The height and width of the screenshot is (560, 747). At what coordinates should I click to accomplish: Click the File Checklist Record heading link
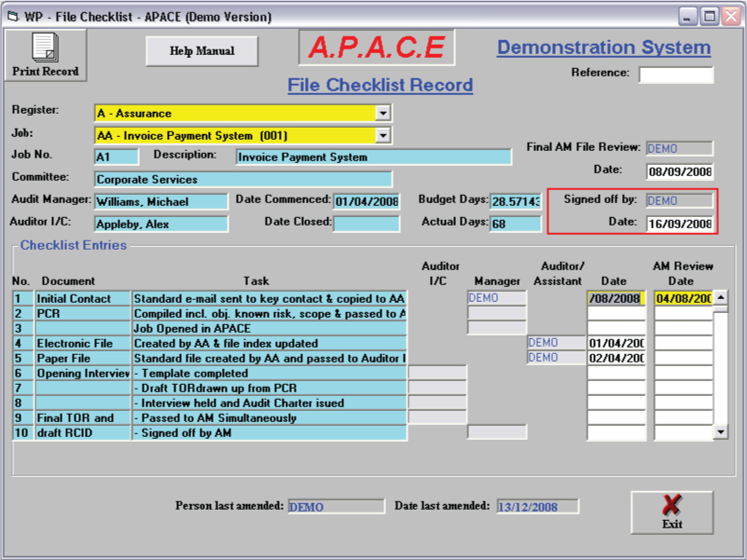pyautogui.click(x=380, y=85)
